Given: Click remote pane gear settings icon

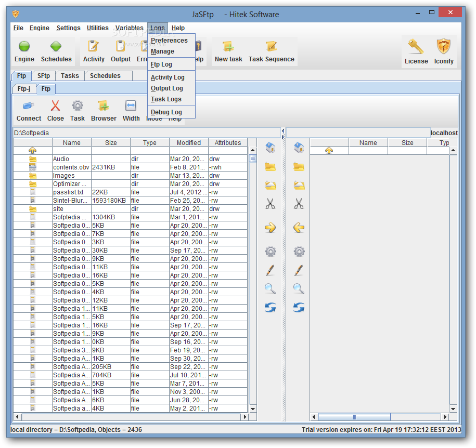Looking at the screenshot, I should pyautogui.click(x=299, y=252).
